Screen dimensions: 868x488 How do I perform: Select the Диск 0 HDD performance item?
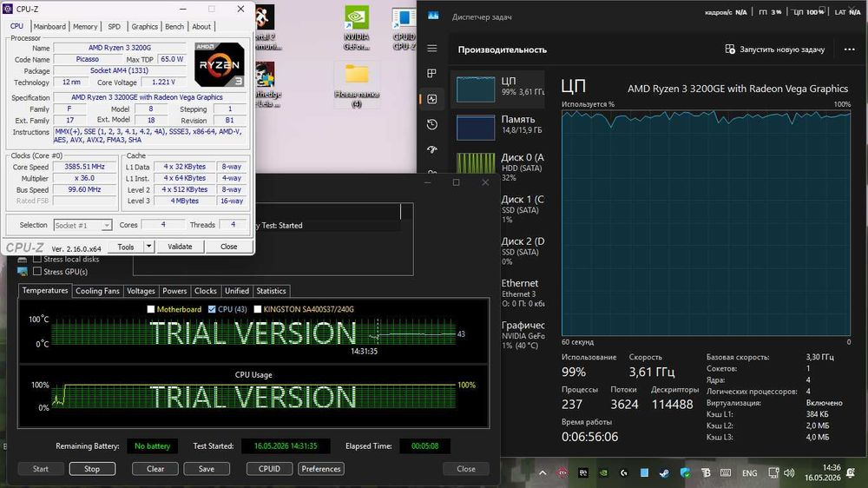[x=498, y=166]
